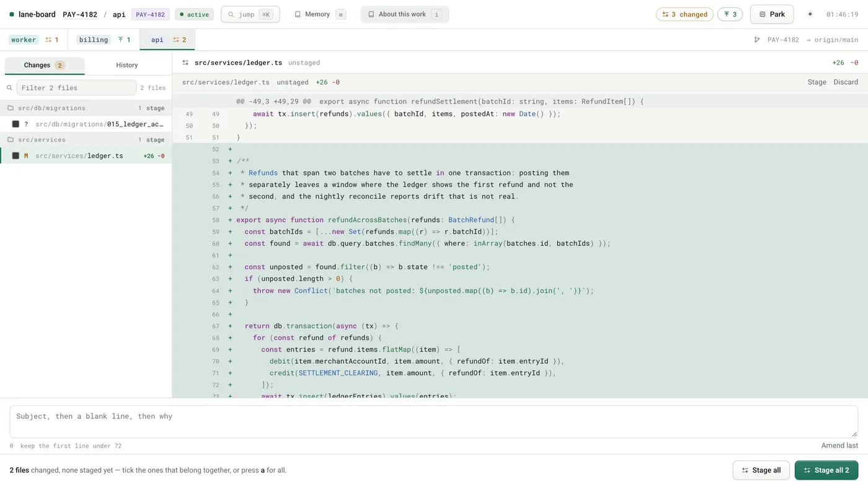Click the push arrow icon in billing tab
This screenshot has width=868, height=486.
tap(120, 40)
